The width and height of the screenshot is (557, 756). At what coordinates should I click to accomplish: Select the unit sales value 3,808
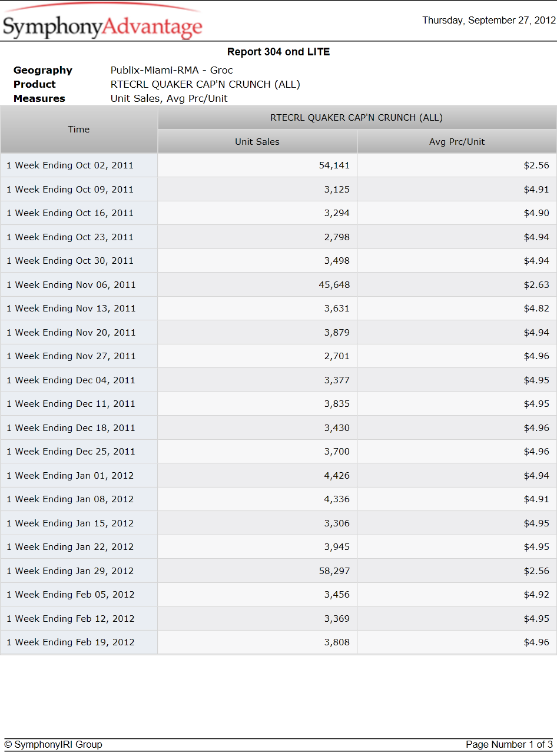tap(337, 642)
